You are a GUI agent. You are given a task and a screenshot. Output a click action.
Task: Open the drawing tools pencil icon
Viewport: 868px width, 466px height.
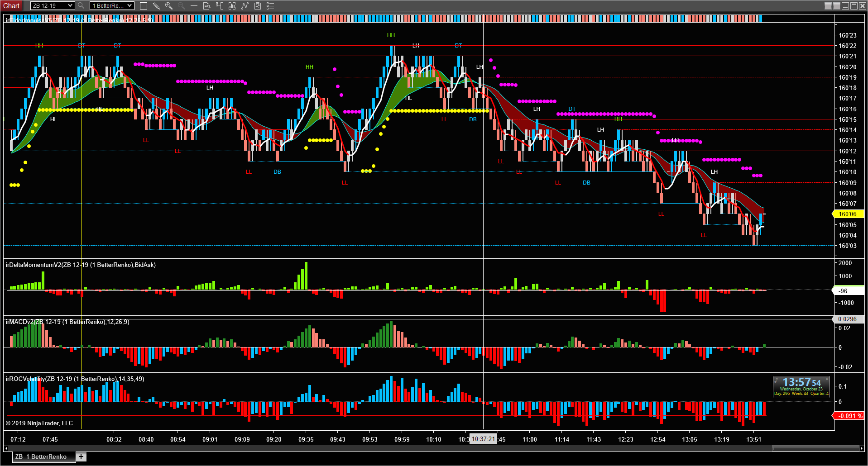[156, 6]
